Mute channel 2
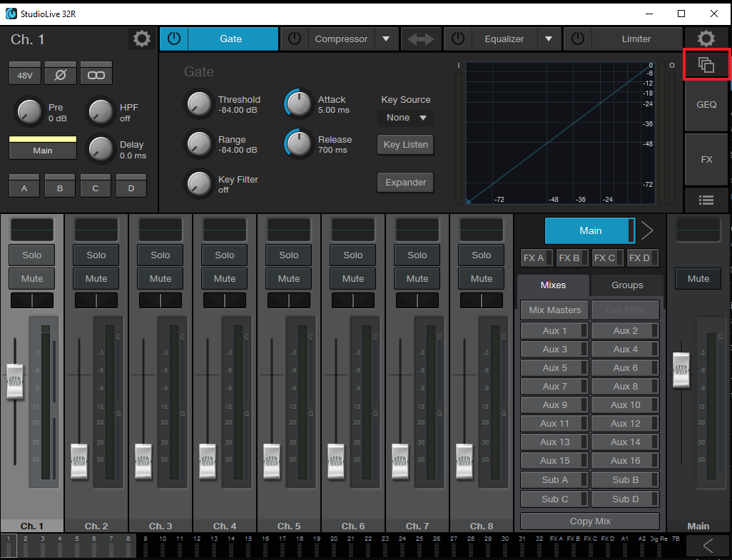This screenshot has height=560, width=732. pos(96,279)
